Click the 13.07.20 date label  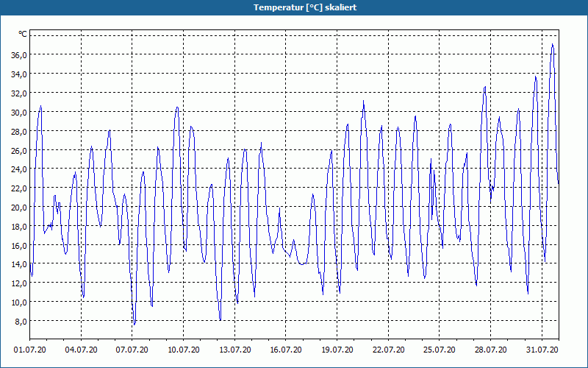click(x=234, y=350)
